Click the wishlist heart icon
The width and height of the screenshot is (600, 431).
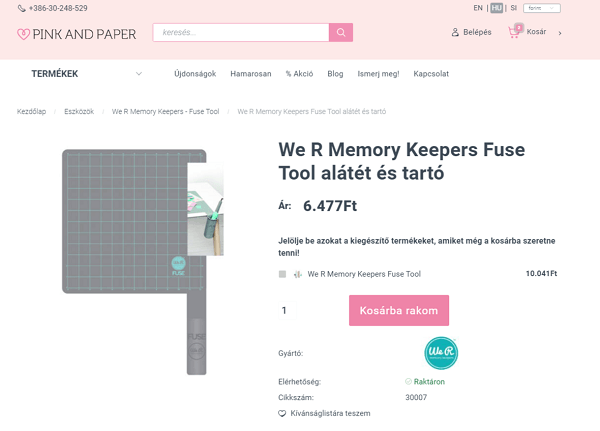282,413
